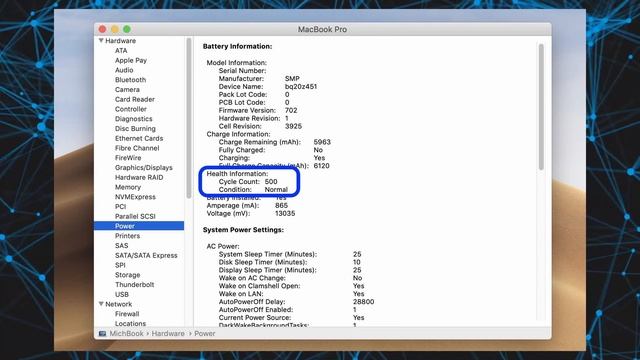
Task: Click the Full Charge Capacity value 6120
Action: pos(321,166)
